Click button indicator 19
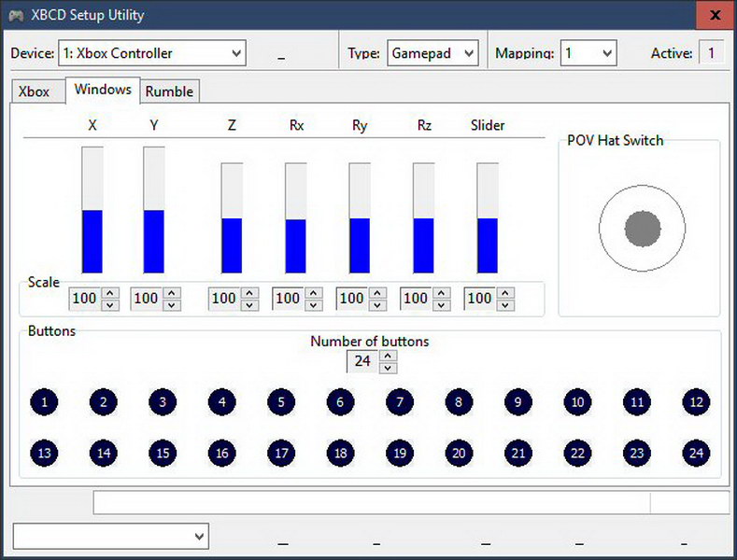This screenshot has width=737, height=560. [400, 453]
